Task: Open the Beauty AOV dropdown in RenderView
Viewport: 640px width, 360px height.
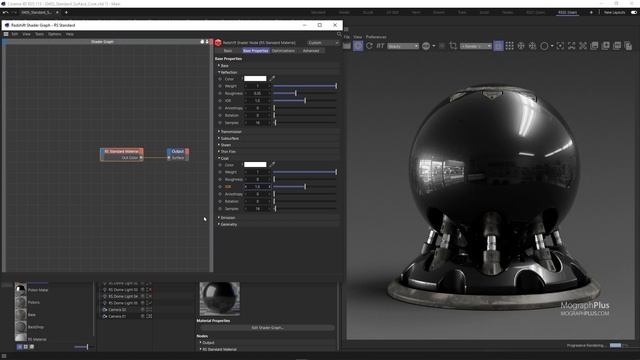Action: pos(403,46)
